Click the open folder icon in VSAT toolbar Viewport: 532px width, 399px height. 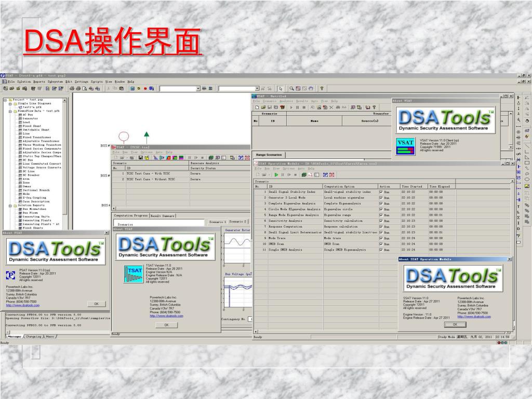tap(263, 108)
